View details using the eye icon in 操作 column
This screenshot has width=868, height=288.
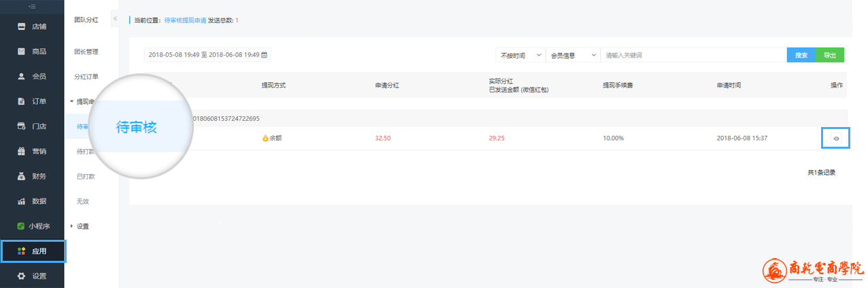(836, 139)
